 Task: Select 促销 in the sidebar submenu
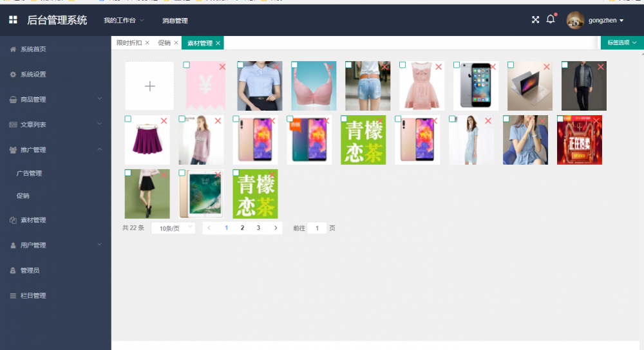pyautogui.click(x=23, y=196)
